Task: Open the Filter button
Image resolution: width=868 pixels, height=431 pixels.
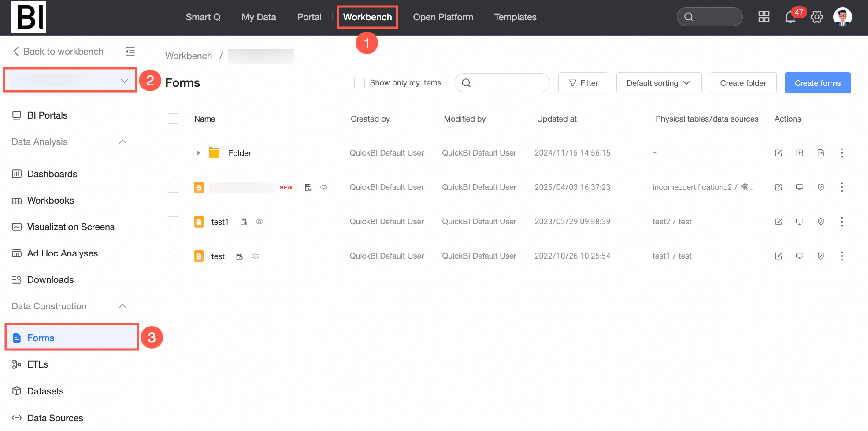Action: [x=583, y=83]
